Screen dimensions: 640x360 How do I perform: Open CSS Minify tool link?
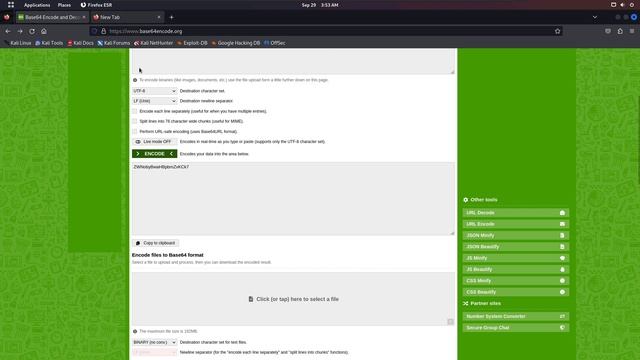pos(516,281)
